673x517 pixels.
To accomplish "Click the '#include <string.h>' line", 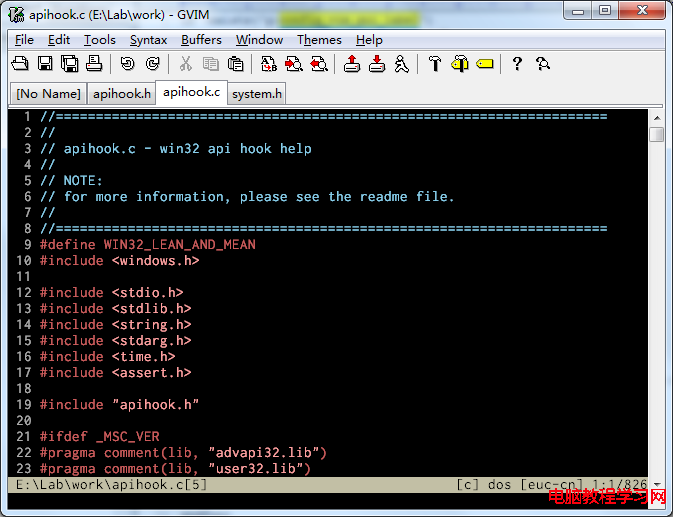I will pos(115,325).
